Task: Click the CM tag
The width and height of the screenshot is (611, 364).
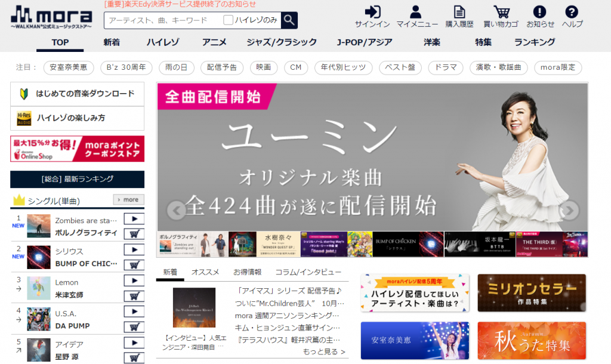Action: [x=296, y=67]
